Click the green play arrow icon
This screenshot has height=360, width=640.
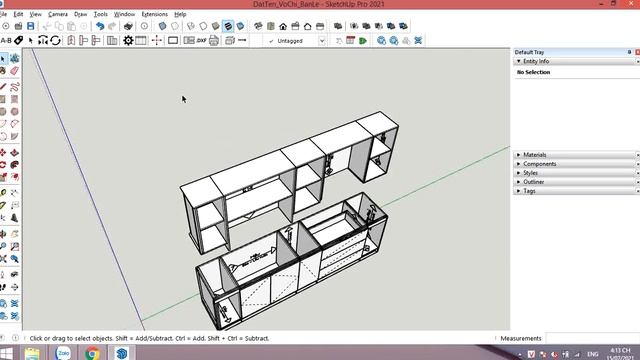point(362,40)
